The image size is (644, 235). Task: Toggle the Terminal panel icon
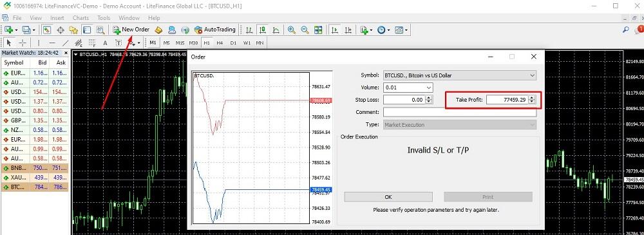[x=87, y=30]
